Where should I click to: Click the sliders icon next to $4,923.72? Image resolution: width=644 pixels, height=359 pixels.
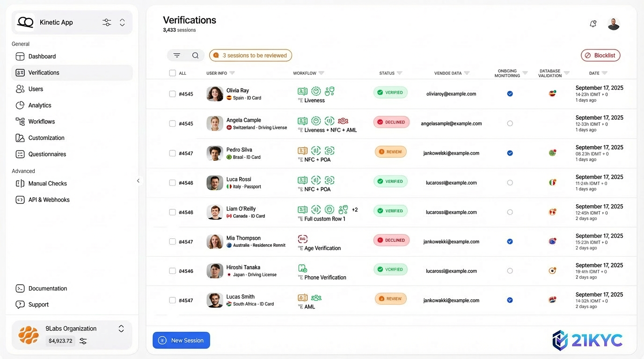point(83,341)
